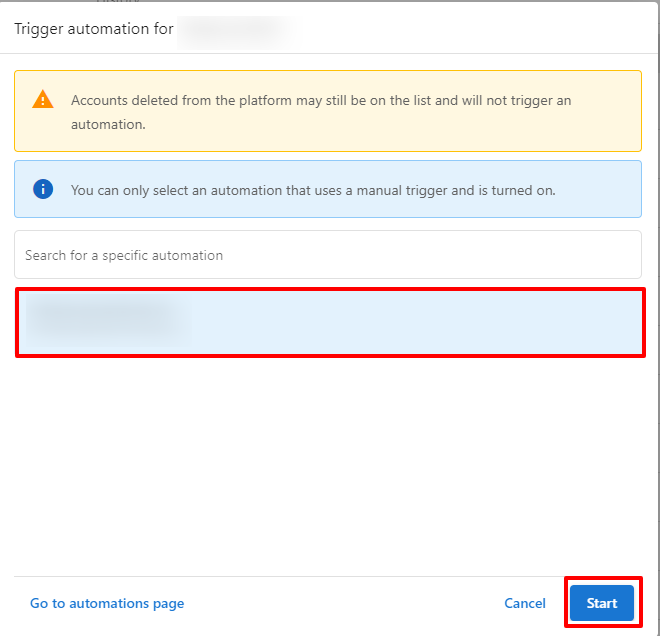Click the blurred automation name in the list row
Image resolution: width=660 pixels, height=636 pixels.
(x=104, y=321)
